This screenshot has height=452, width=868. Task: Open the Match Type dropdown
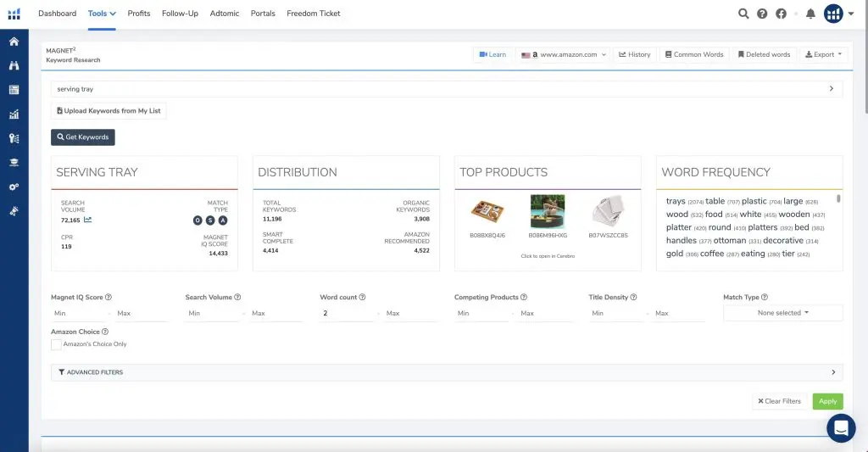pyautogui.click(x=782, y=313)
